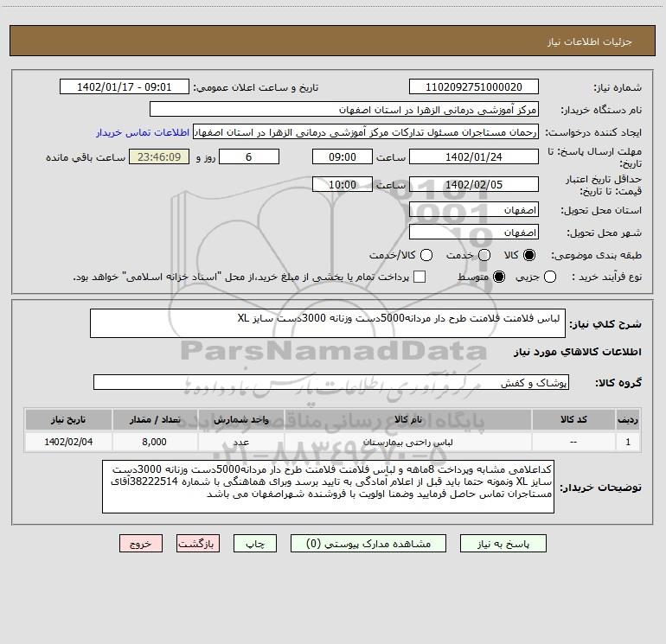Click the remaining days field showing 6
This screenshot has height=644, width=666.
(249, 157)
